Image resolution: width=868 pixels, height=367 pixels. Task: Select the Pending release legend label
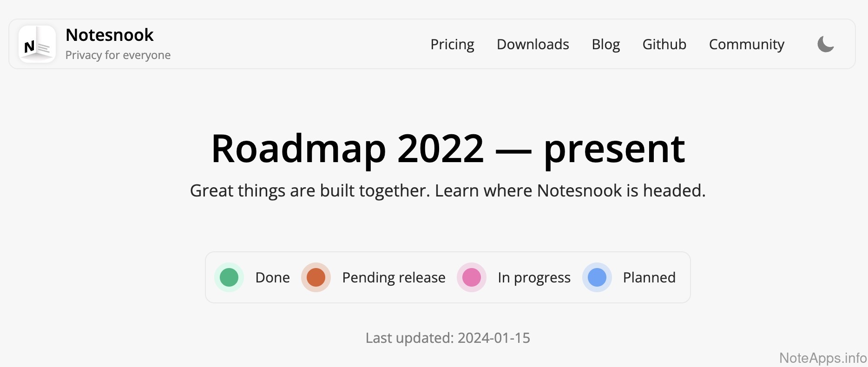point(394,277)
